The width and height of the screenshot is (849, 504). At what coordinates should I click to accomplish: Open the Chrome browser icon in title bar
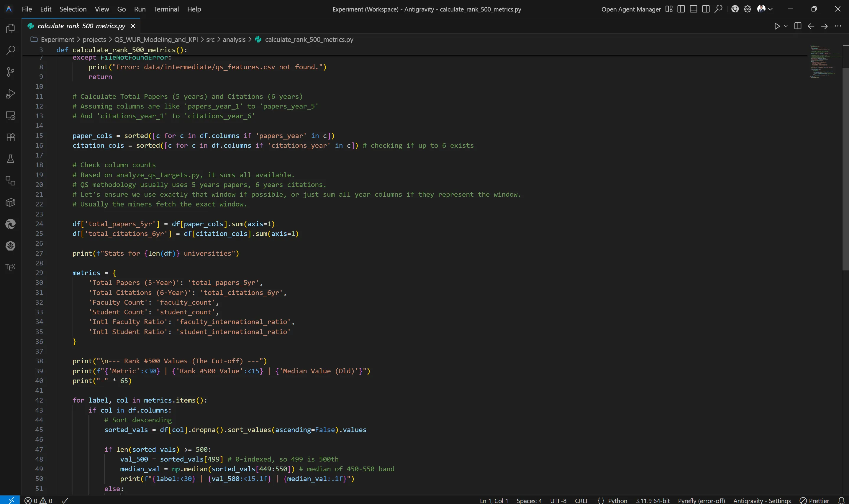[x=735, y=9]
